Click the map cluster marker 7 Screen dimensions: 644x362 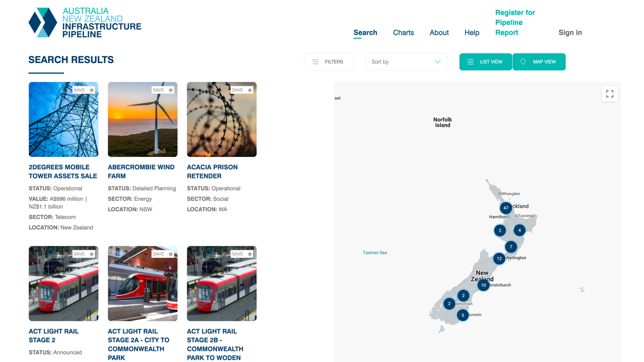click(511, 247)
